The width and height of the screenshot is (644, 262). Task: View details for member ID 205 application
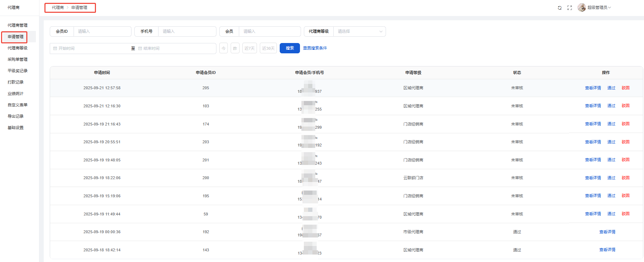coord(593,88)
